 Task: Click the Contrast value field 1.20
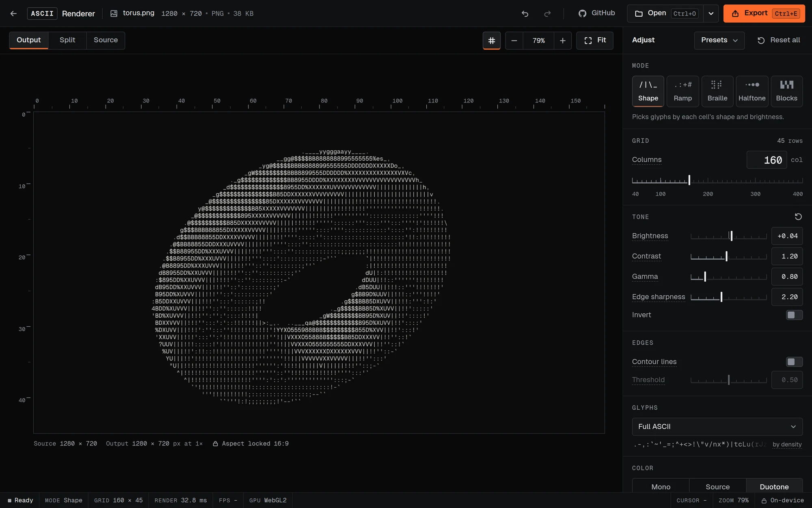coord(787,256)
